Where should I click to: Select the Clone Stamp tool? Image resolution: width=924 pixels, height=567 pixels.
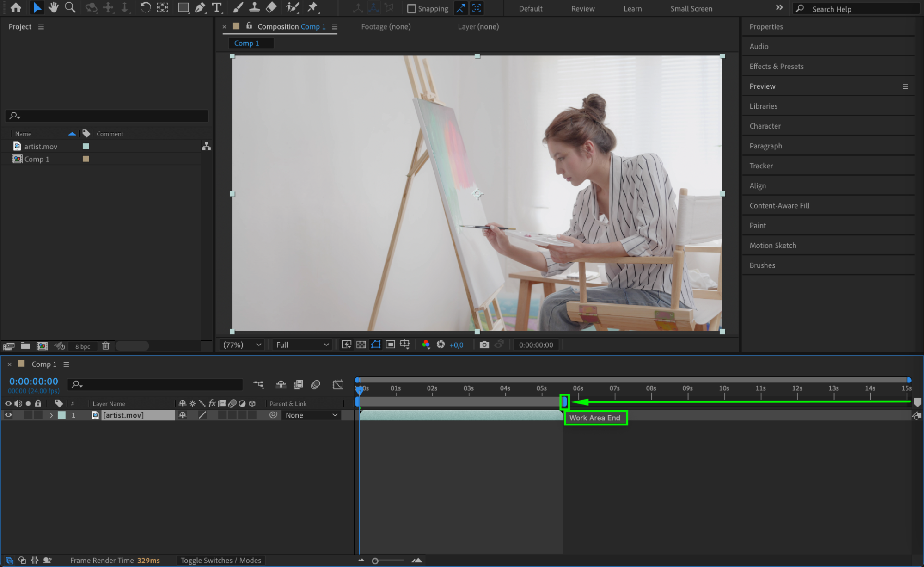pos(254,8)
